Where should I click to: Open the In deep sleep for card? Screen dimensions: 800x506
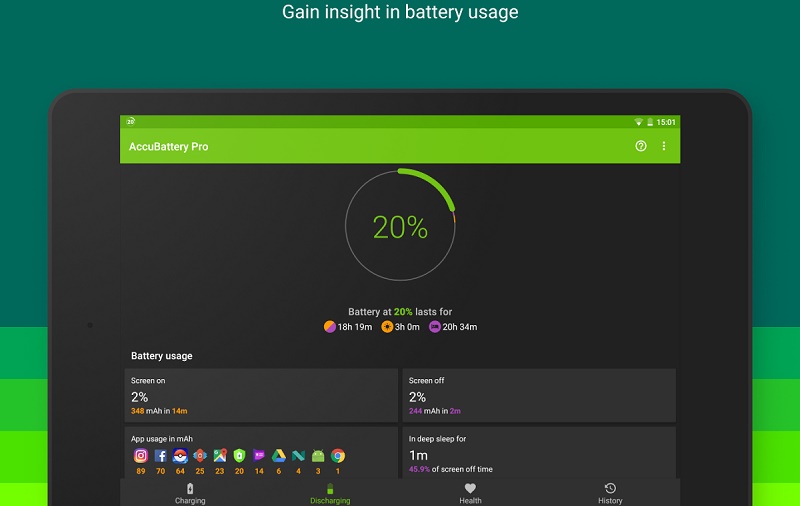coord(539,452)
